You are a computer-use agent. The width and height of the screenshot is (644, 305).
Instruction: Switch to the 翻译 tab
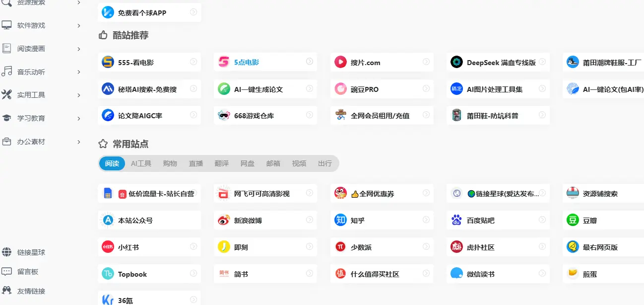click(x=222, y=163)
